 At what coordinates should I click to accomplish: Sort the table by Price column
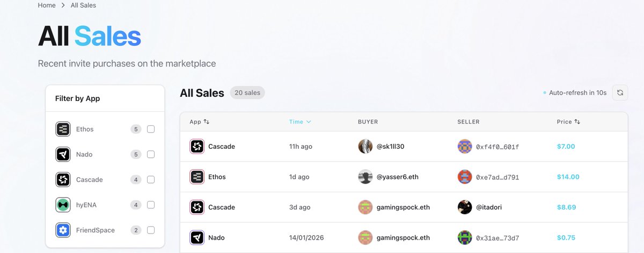coord(568,122)
